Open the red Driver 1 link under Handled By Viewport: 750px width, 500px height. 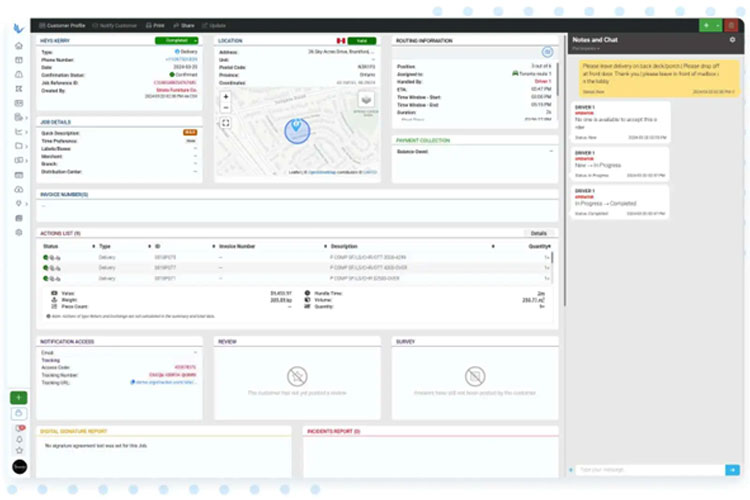coord(543,81)
